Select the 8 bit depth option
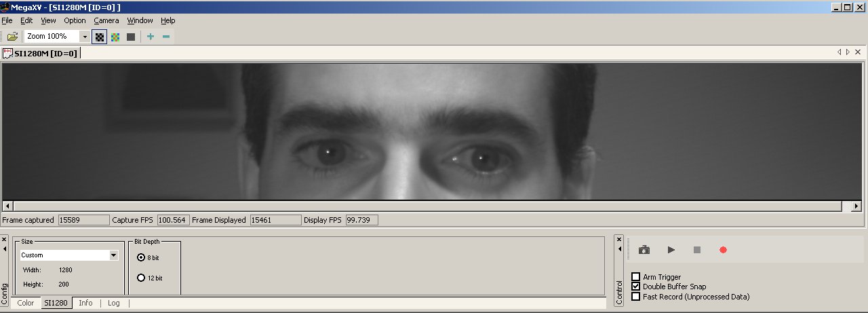This screenshot has height=313, width=868. click(141, 257)
